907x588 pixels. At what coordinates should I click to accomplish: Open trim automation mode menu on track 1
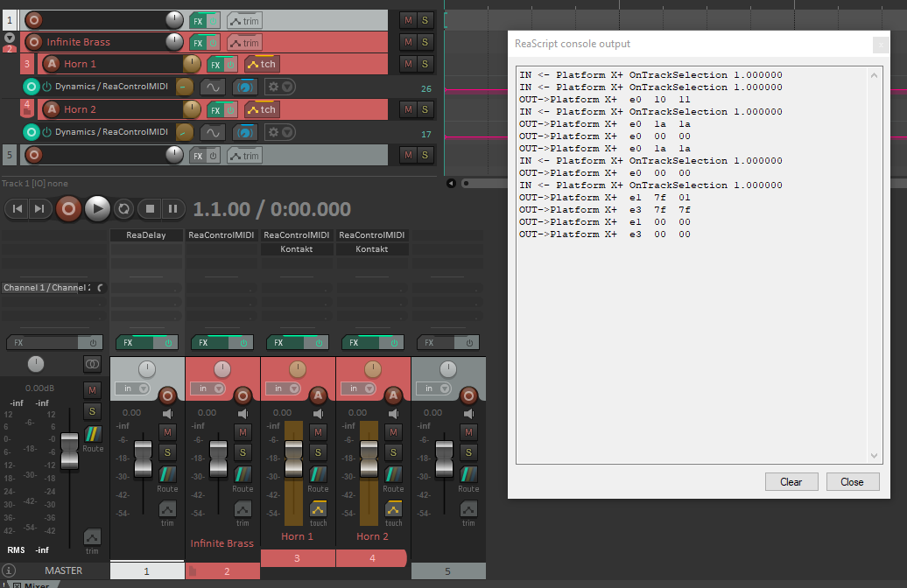[244, 21]
